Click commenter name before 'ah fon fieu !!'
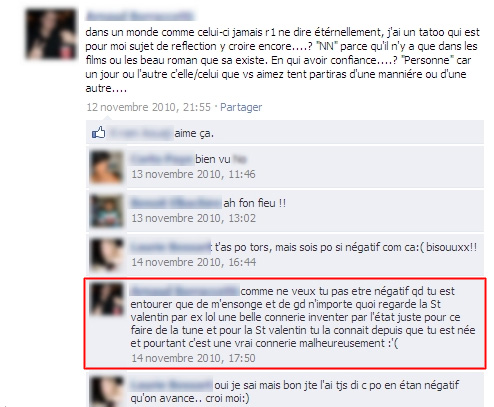 [x=176, y=203]
